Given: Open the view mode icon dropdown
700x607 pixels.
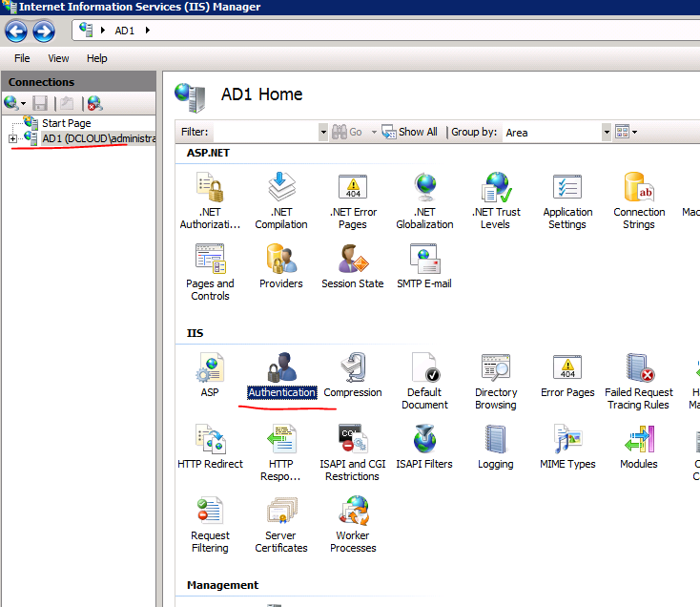Looking at the screenshot, I should [x=626, y=132].
